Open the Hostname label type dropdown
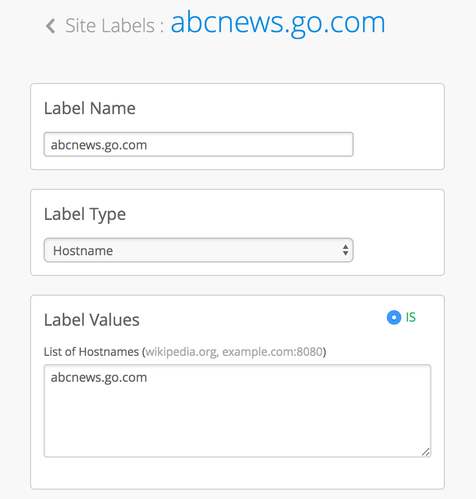 coord(198,250)
